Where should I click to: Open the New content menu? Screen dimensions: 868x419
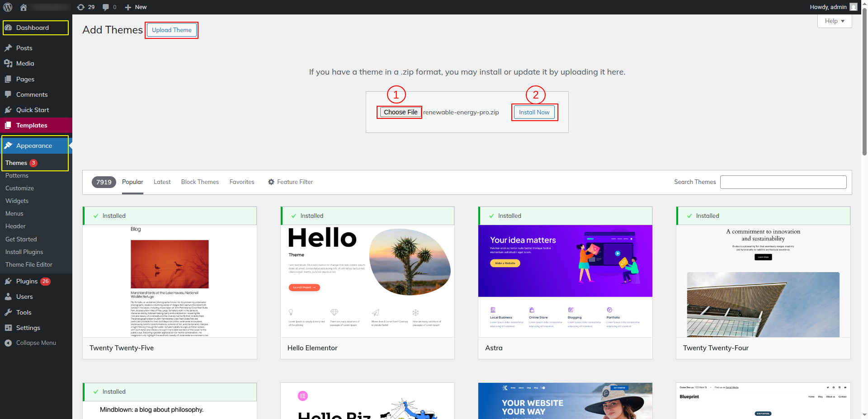click(x=136, y=7)
